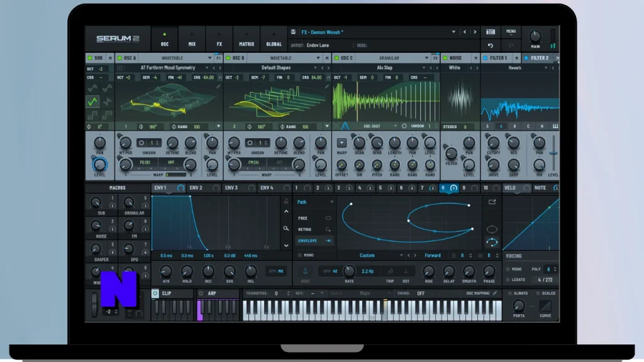Toggle OSC B enable LED

(x=228, y=58)
